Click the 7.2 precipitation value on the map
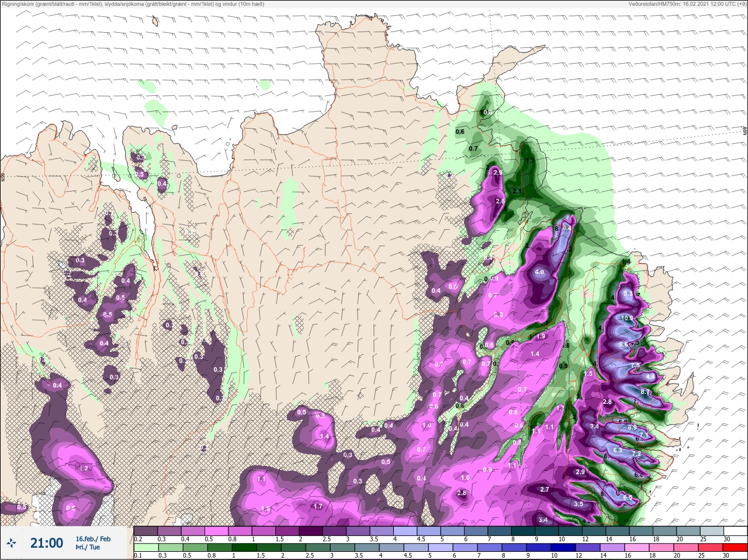The width and height of the screenshot is (748, 560). (636, 453)
